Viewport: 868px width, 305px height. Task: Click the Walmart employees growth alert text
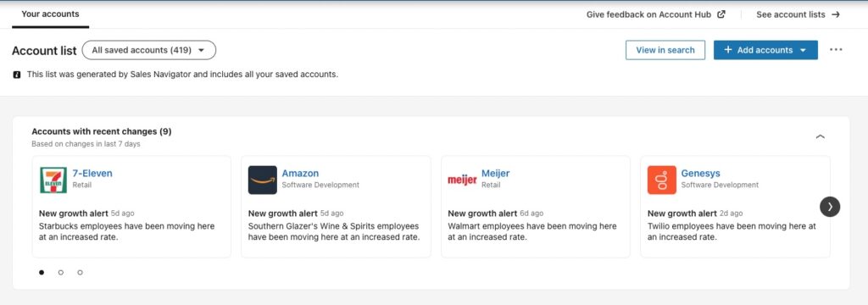[x=532, y=232]
